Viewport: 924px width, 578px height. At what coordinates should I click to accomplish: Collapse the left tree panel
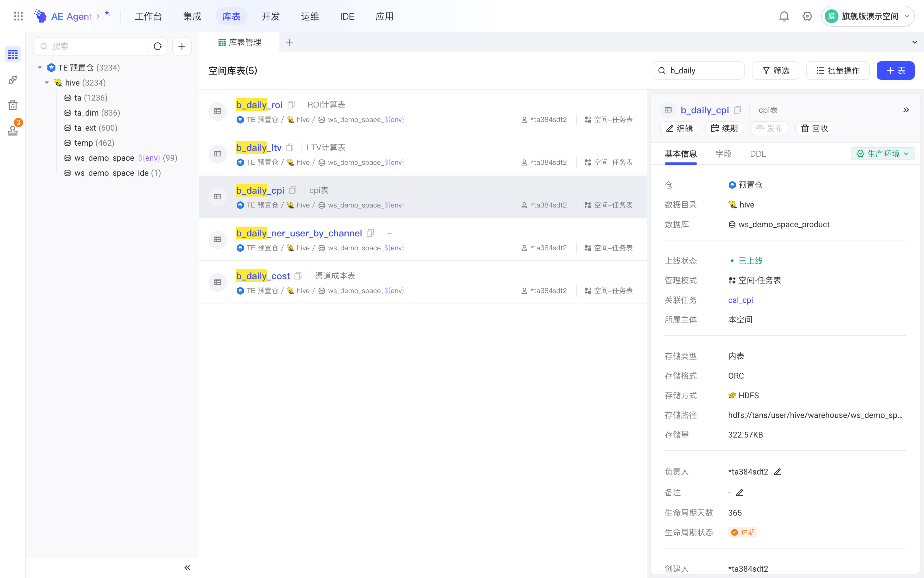tap(187, 567)
